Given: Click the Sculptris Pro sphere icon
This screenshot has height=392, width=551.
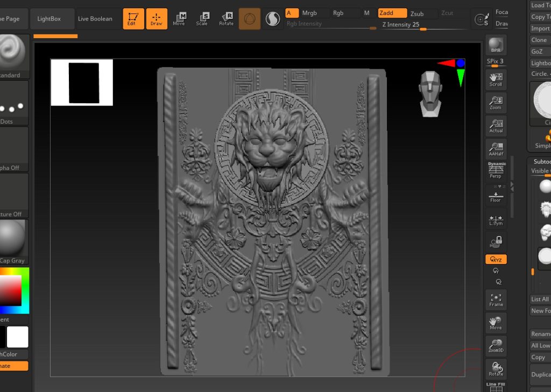Looking at the screenshot, I should click(273, 19).
